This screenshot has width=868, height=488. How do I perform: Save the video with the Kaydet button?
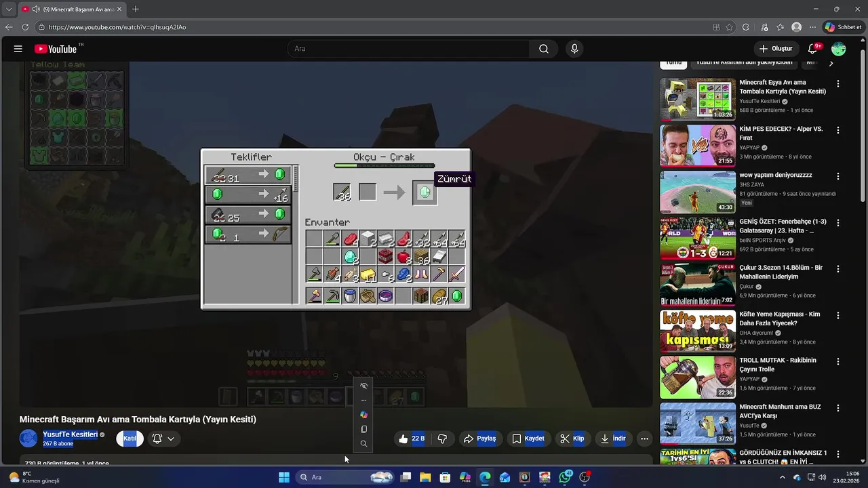[x=528, y=439]
